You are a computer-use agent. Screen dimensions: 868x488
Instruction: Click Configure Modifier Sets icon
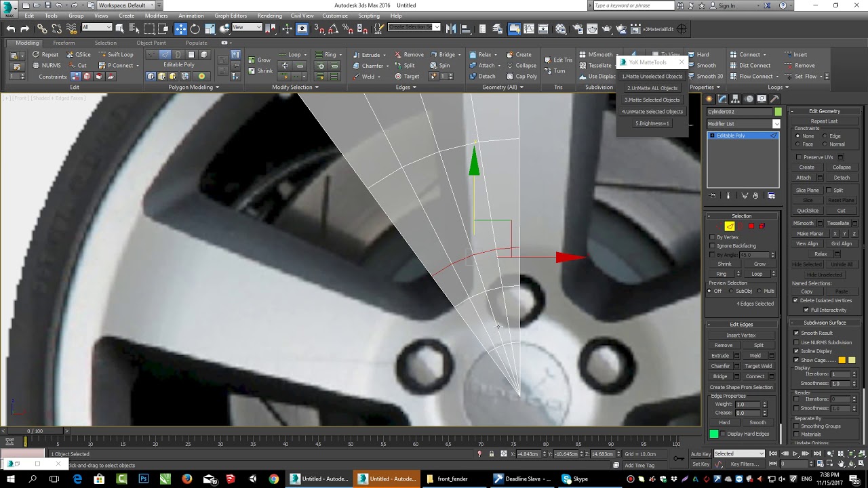(x=771, y=196)
